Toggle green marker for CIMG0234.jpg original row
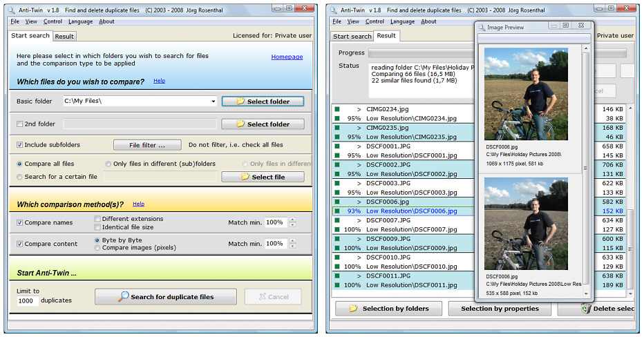 [337, 109]
